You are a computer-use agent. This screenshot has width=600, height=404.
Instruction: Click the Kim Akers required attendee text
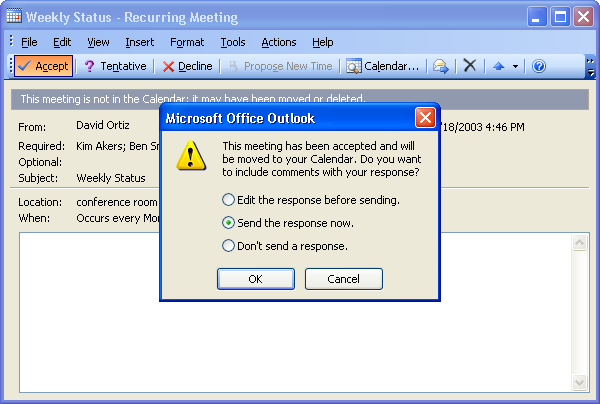pos(100,146)
